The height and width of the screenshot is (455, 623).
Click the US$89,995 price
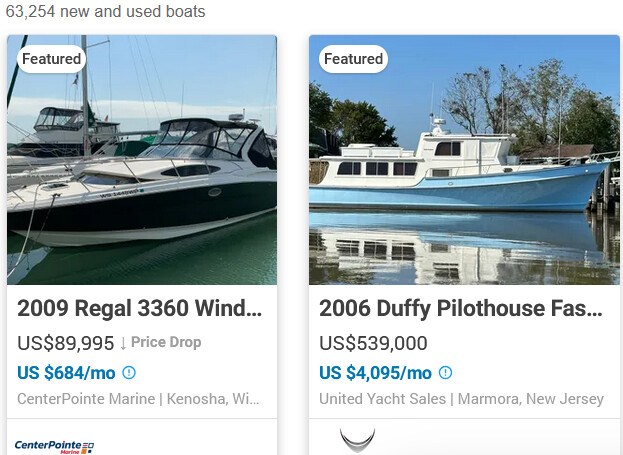pyautogui.click(x=66, y=343)
